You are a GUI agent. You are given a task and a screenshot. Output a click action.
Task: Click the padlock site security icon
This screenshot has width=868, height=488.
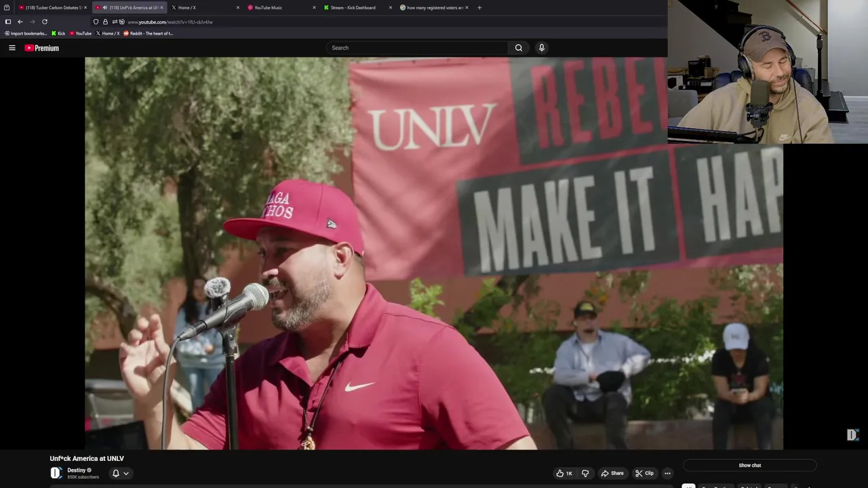click(105, 22)
